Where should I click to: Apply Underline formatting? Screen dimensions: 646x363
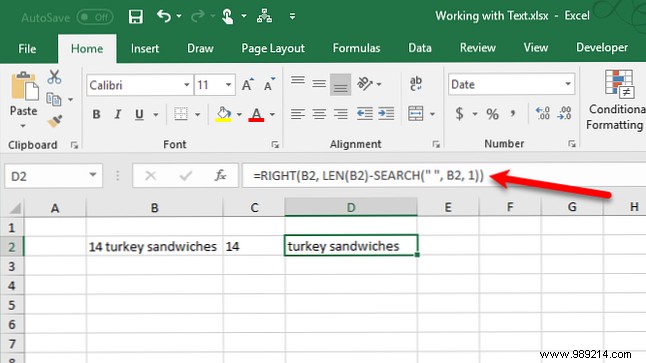139,114
